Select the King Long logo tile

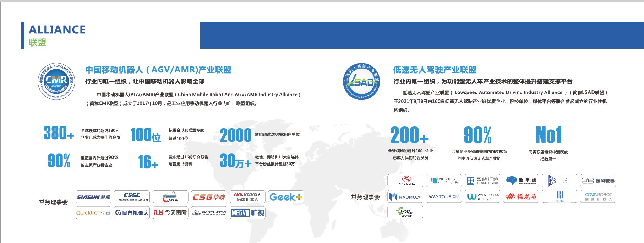tap(405, 180)
